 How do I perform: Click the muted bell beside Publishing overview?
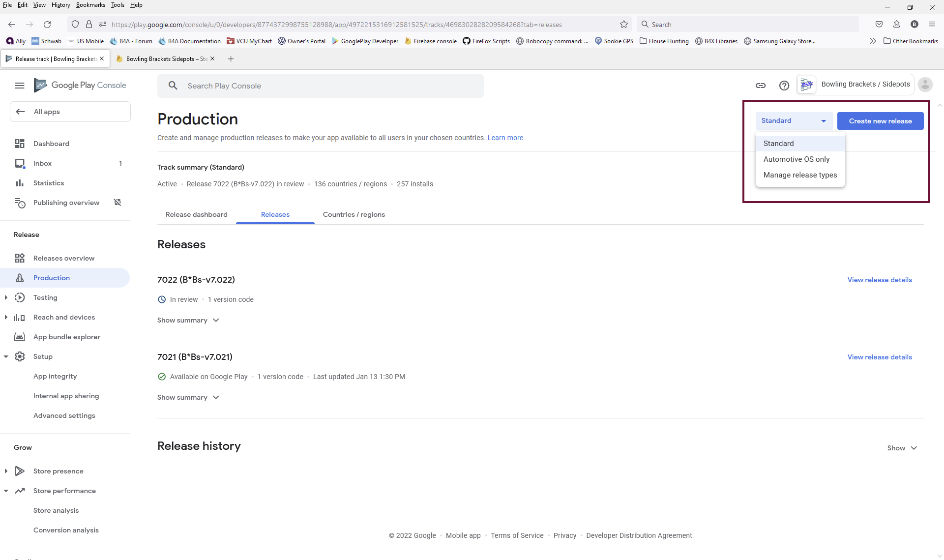tap(118, 203)
